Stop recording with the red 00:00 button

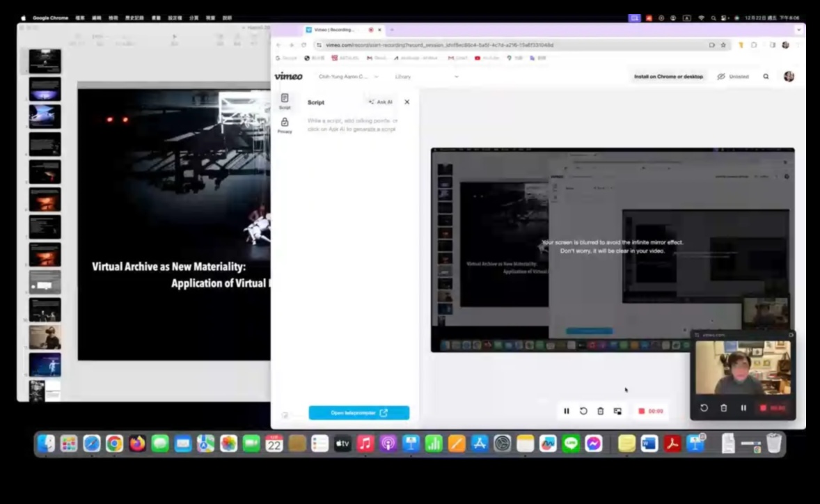(x=651, y=411)
